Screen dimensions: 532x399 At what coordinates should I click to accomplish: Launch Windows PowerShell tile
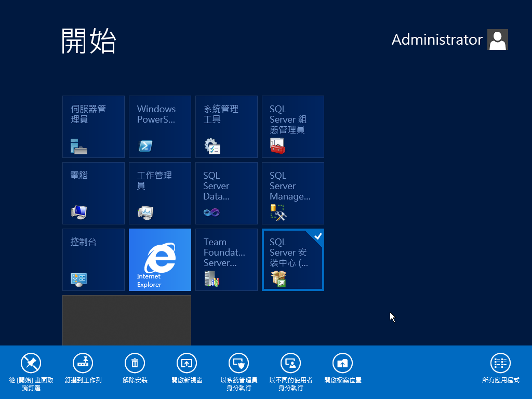(160, 127)
